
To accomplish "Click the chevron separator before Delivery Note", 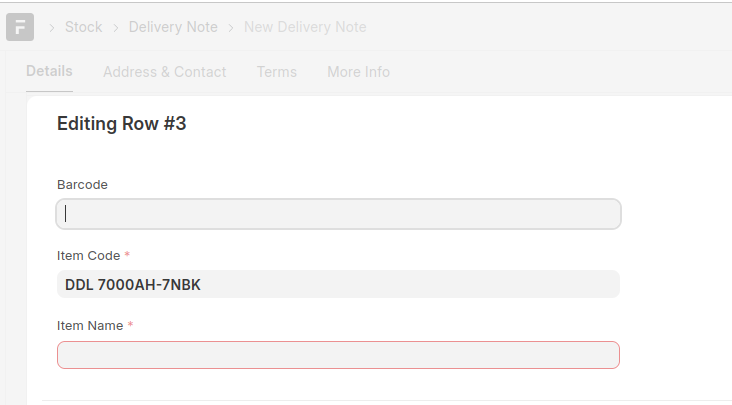I will (116, 28).
